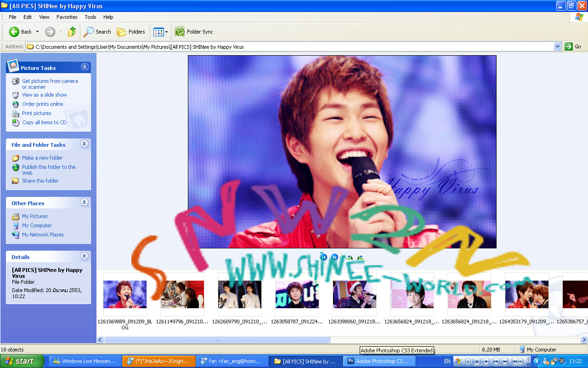Collapse the Picture Tasks panel
This screenshot has width=588, height=368.
click(x=85, y=67)
